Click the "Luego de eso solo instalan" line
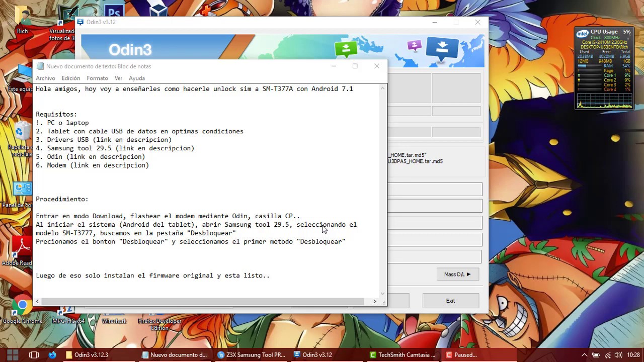 pos(152,276)
